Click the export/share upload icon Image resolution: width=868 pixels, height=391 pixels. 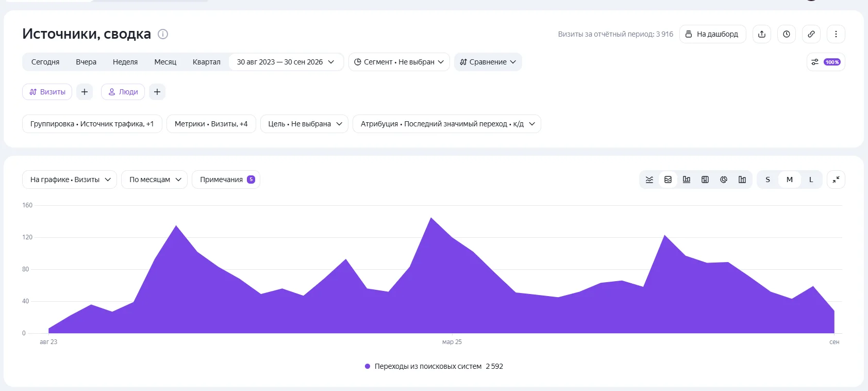[762, 34]
